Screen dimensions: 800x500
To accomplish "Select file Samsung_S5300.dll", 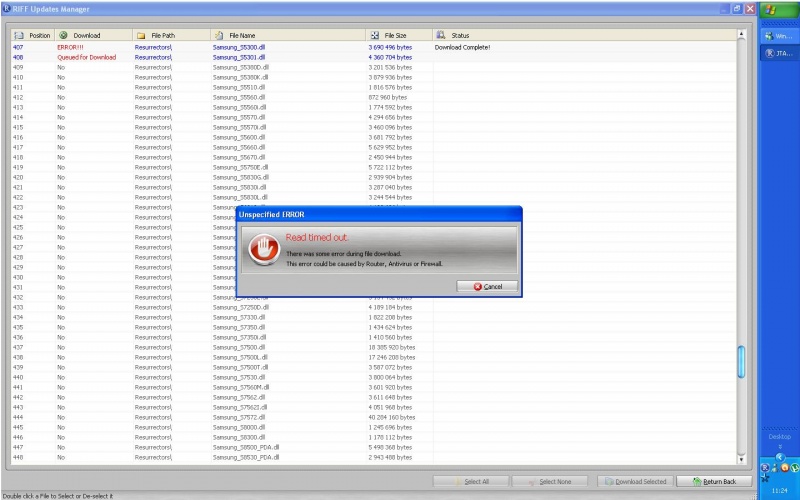I will [239, 47].
